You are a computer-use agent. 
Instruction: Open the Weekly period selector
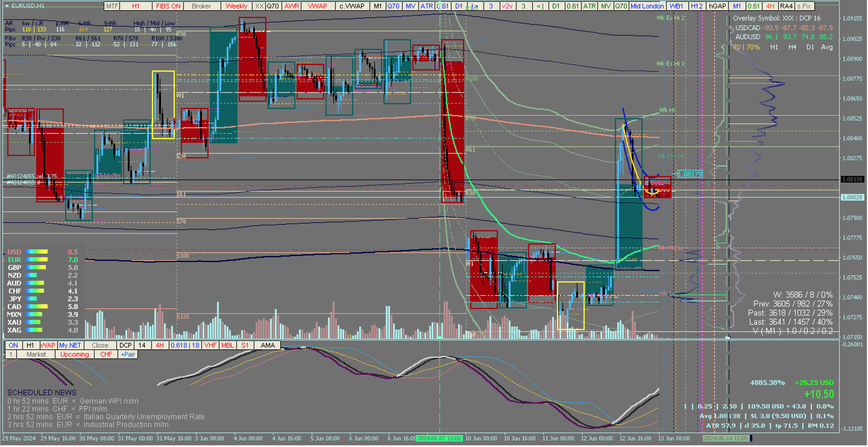click(x=236, y=6)
